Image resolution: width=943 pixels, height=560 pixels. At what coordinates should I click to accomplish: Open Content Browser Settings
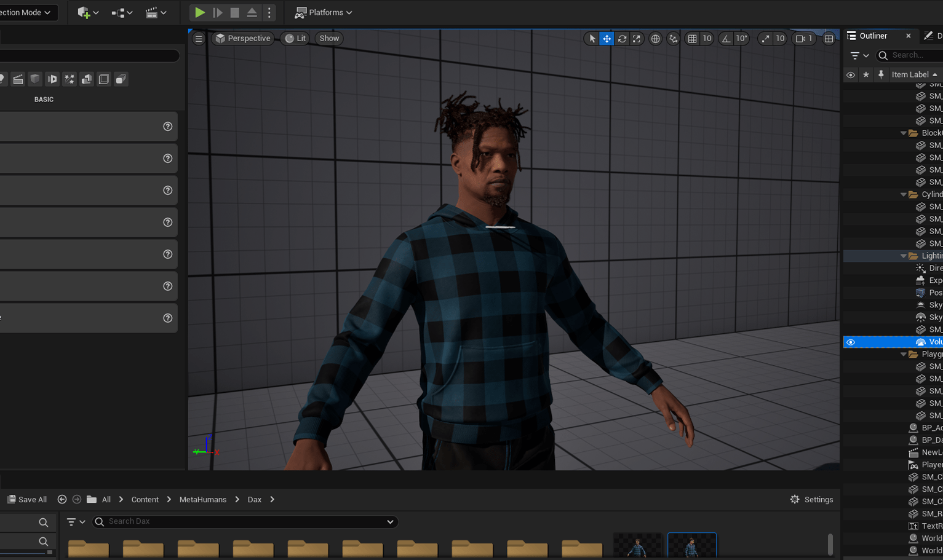[x=811, y=500]
